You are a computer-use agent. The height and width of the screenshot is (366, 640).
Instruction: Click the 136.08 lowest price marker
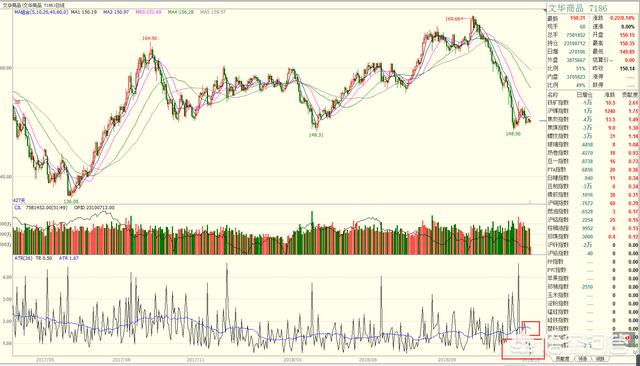tap(71, 201)
